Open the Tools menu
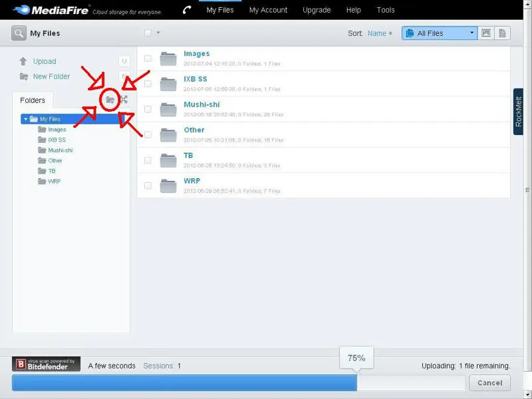Image resolution: width=532 pixels, height=399 pixels. [x=386, y=10]
